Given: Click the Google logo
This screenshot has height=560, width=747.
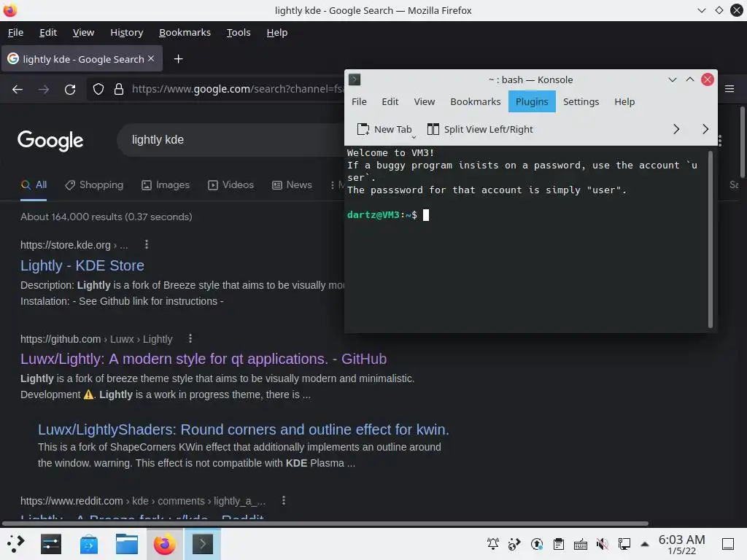Looking at the screenshot, I should point(50,141).
